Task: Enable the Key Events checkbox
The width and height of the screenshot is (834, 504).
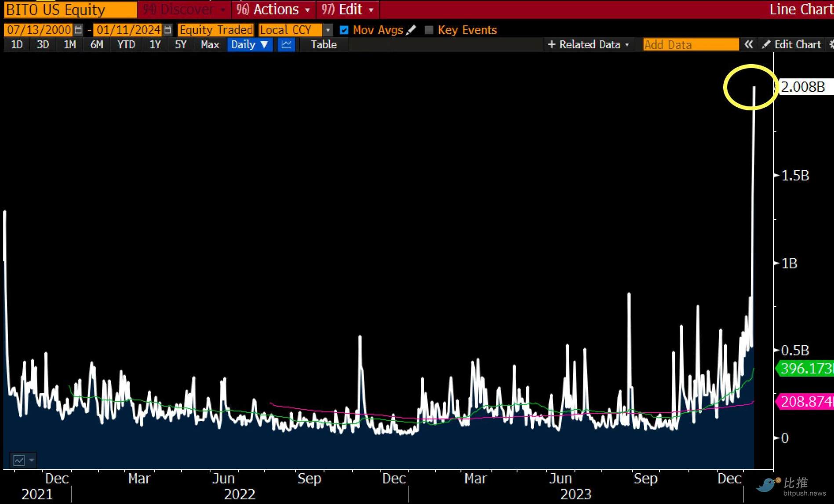Action: pyautogui.click(x=429, y=30)
